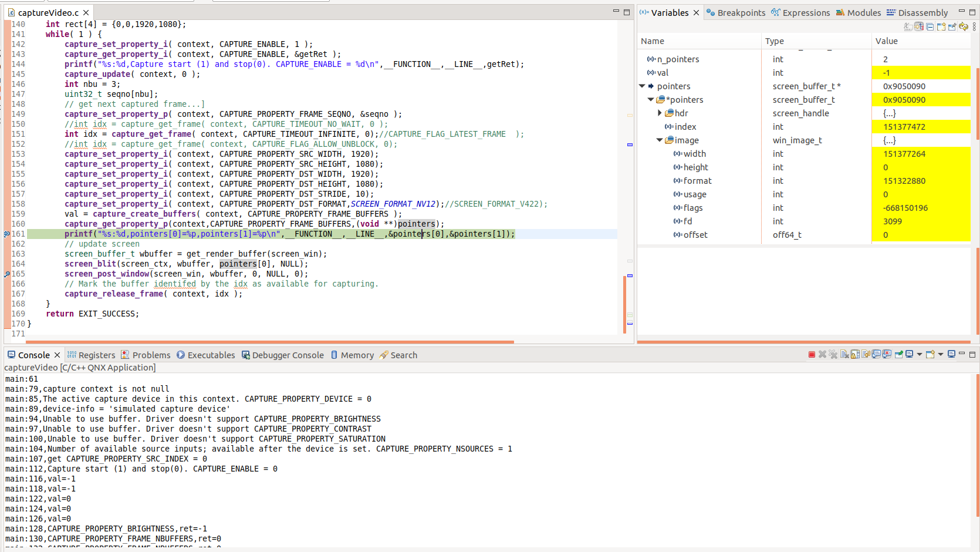Click Collapse All in Variables toolbar
This screenshot has height=552, width=980.
point(930,27)
